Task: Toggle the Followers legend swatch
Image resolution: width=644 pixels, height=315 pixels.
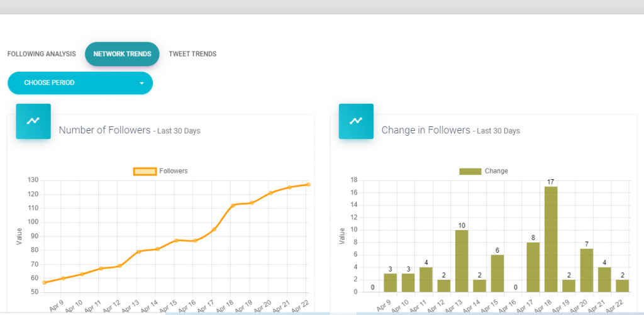Action: click(145, 171)
